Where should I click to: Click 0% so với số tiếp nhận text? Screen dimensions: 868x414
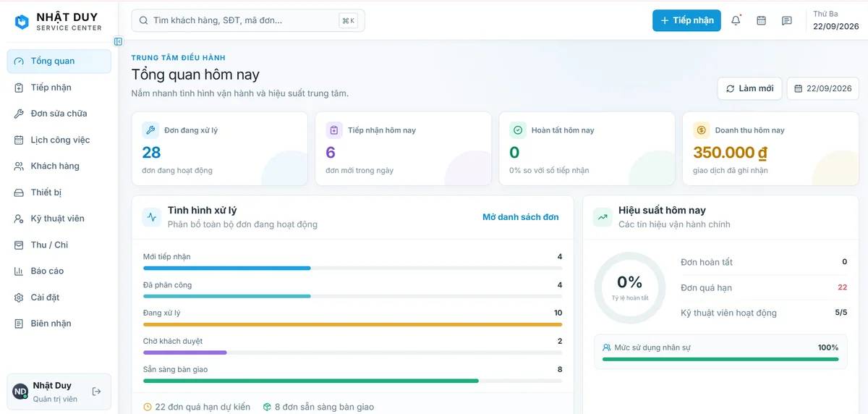(x=549, y=171)
